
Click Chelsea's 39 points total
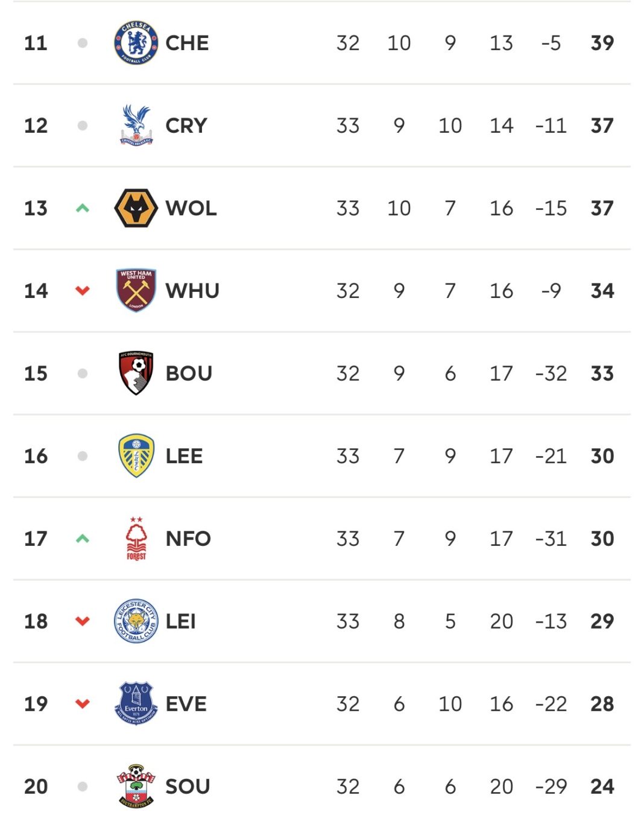pyautogui.click(x=602, y=43)
